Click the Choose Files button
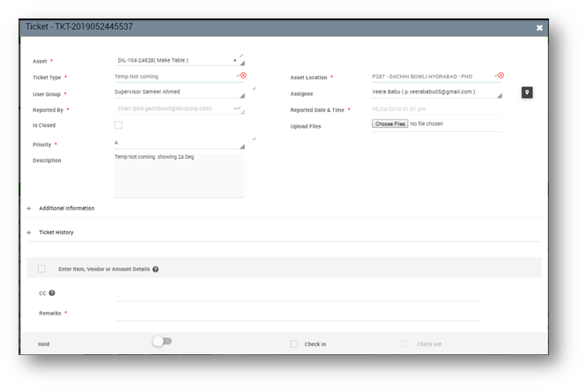This screenshot has width=586, height=392. [389, 123]
